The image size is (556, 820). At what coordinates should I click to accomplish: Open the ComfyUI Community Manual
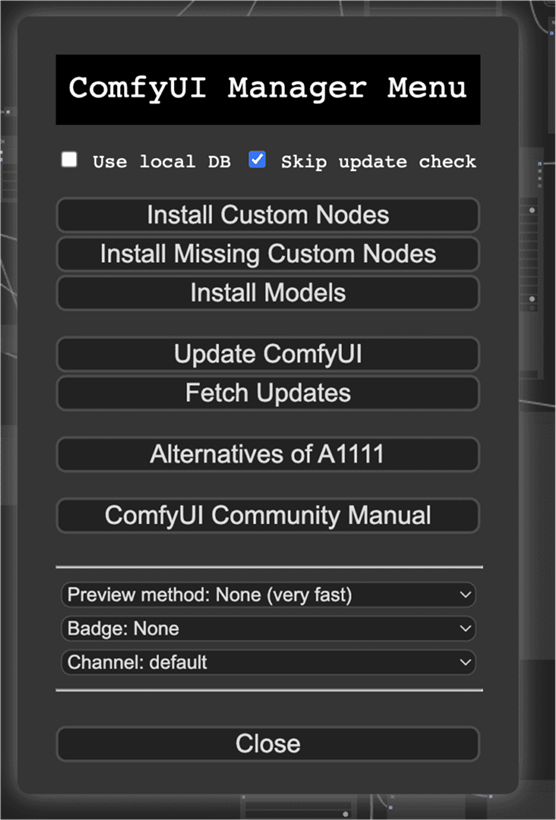pos(268,515)
